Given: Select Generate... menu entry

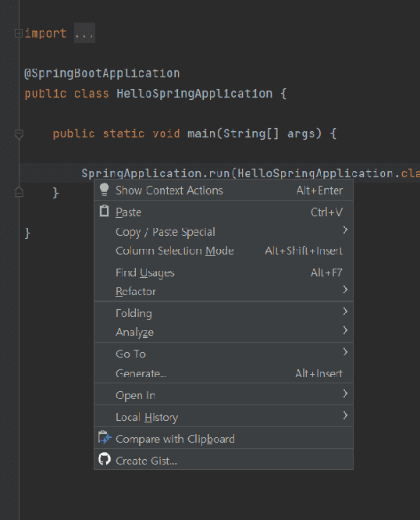Looking at the screenshot, I should [x=224, y=373].
